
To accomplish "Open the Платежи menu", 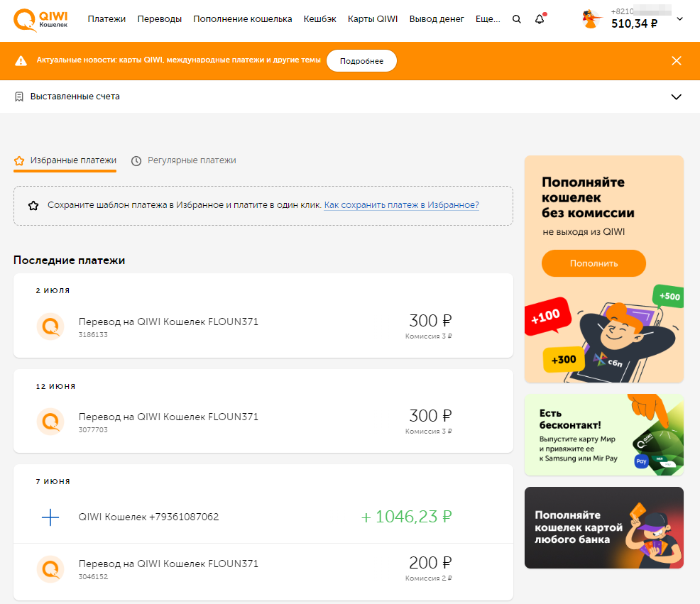I will 106,19.
